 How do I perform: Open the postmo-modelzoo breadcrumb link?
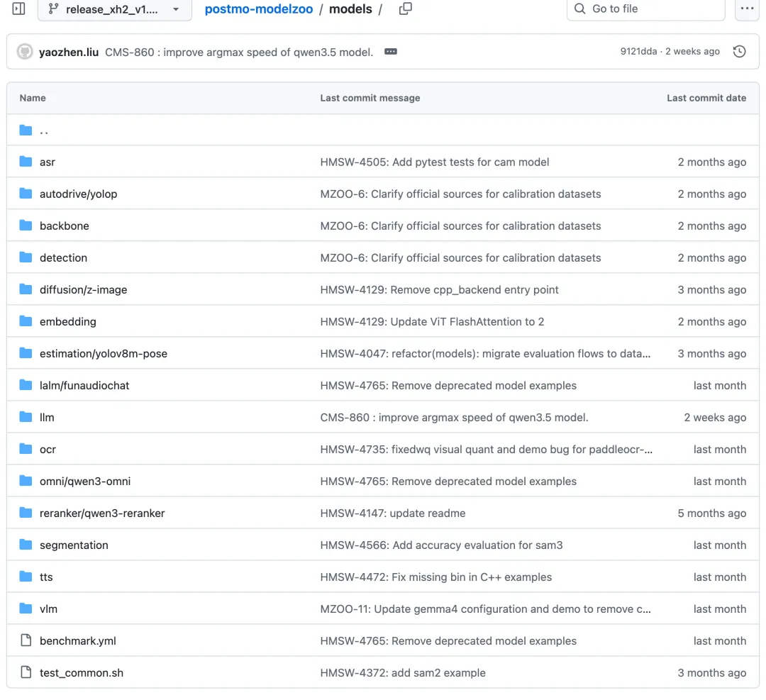pyautogui.click(x=258, y=9)
